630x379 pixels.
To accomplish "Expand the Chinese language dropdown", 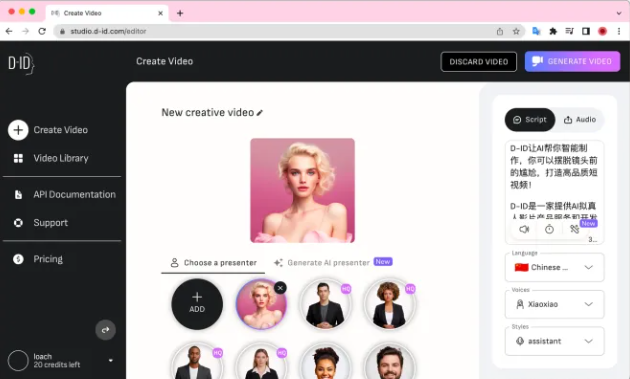I will click(x=554, y=267).
